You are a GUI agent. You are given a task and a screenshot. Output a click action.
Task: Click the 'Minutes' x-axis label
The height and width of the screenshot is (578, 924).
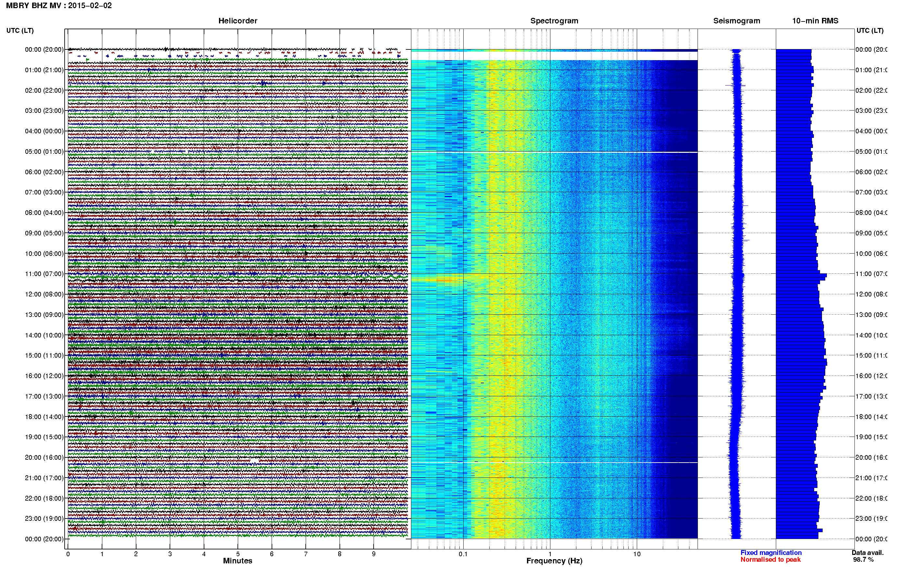(x=237, y=561)
